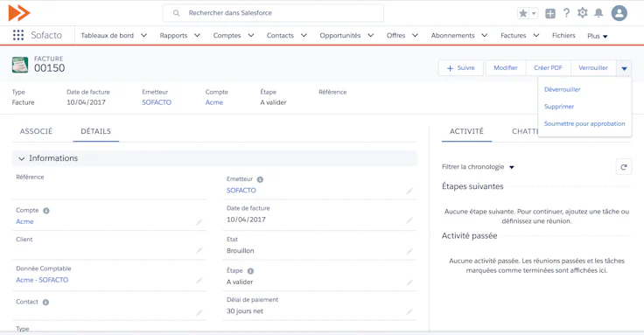The width and height of the screenshot is (644, 335).
Task: Open Abonnements chevron menu
Action: pyautogui.click(x=485, y=35)
